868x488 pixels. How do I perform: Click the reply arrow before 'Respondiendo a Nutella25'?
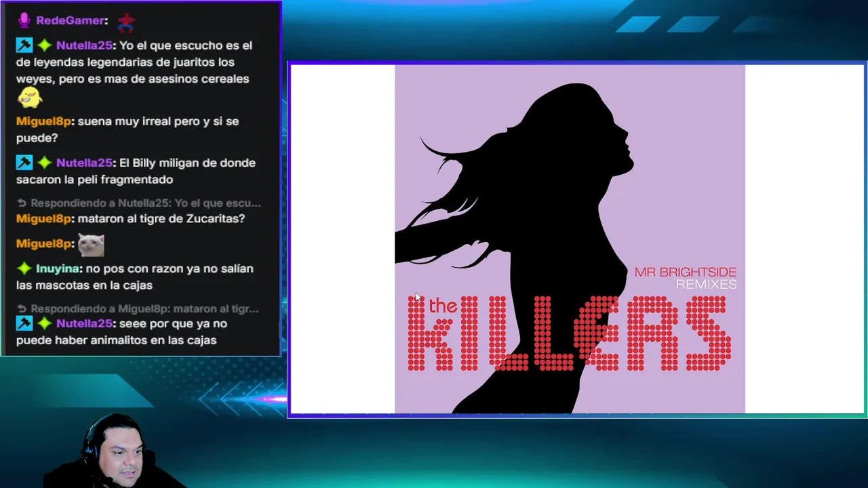pyautogui.click(x=22, y=203)
